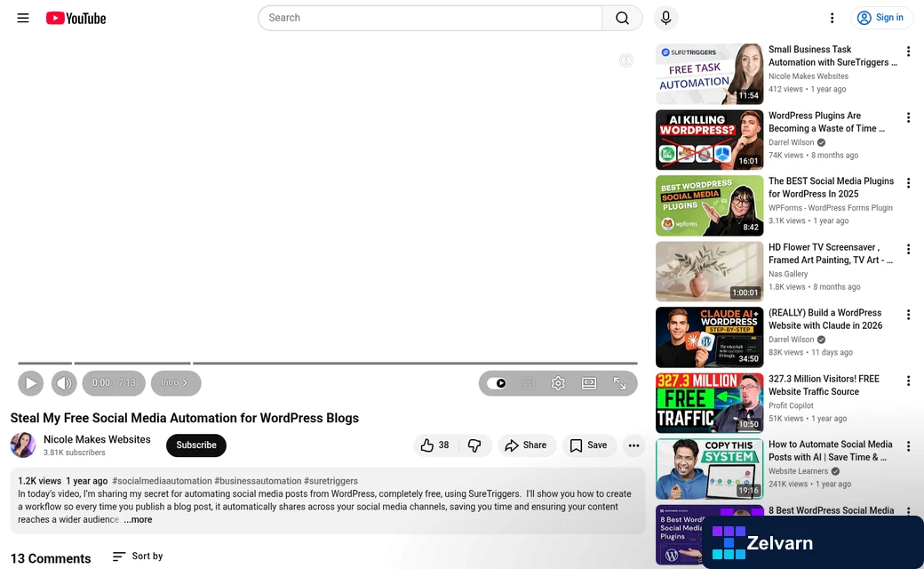Open the hamburger guide menu

[23, 18]
